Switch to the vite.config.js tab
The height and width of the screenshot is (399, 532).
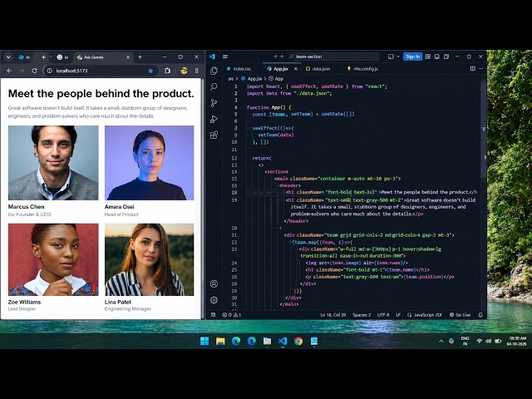pyautogui.click(x=362, y=68)
